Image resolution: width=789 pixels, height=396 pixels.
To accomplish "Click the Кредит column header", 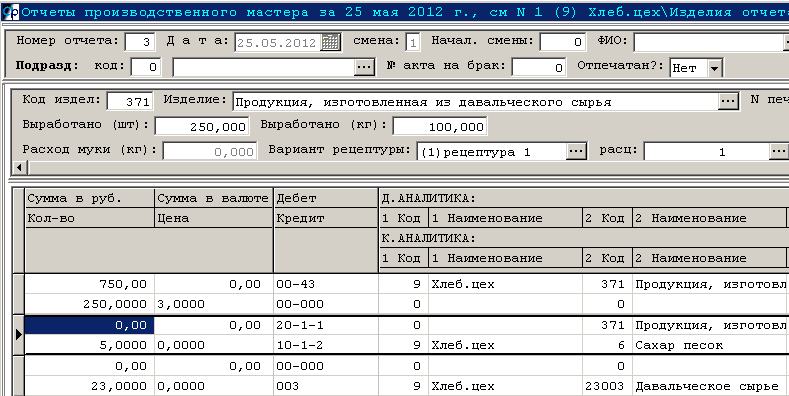I will pos(326,218).
